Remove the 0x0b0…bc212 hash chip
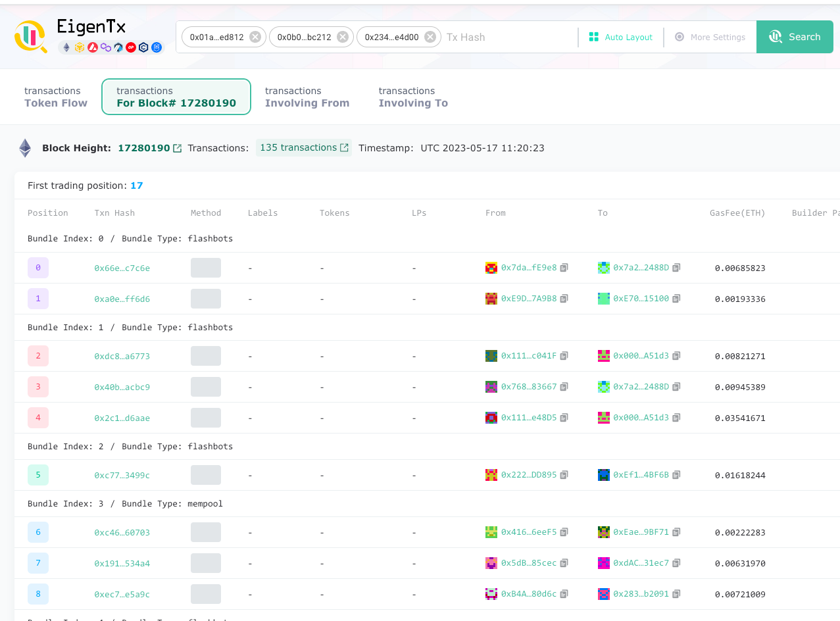This screenshot has width=840, height=621. [x=343, y=37]
